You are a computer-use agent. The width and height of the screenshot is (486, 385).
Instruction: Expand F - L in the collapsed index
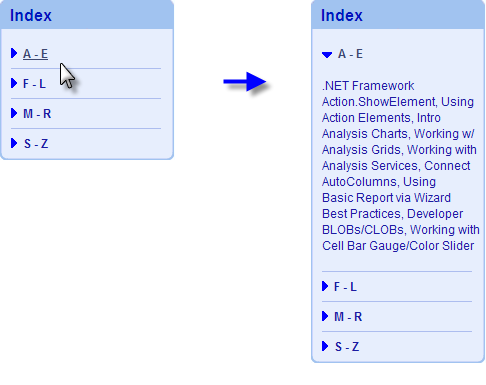coord(34,84)
